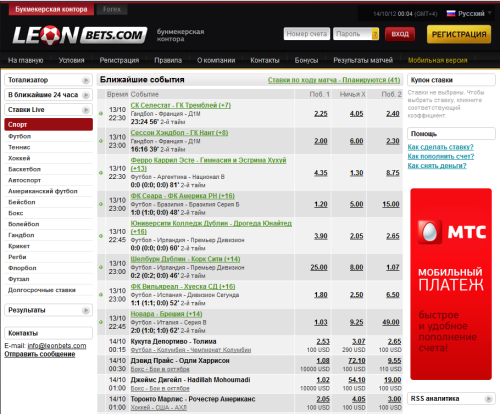Click odds 2.53 for Кукута Депортиво

323,341
